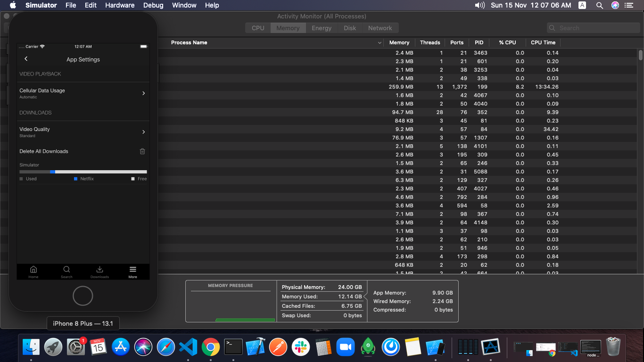644x362 pixels.
Task: Click the Activity Monitor vertical scrollbar
Action: coord(641,56)
